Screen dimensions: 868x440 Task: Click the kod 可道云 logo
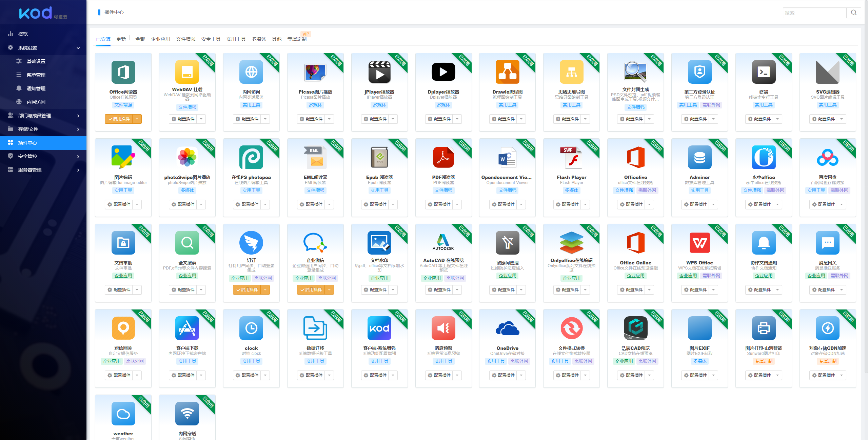[43, 13]
